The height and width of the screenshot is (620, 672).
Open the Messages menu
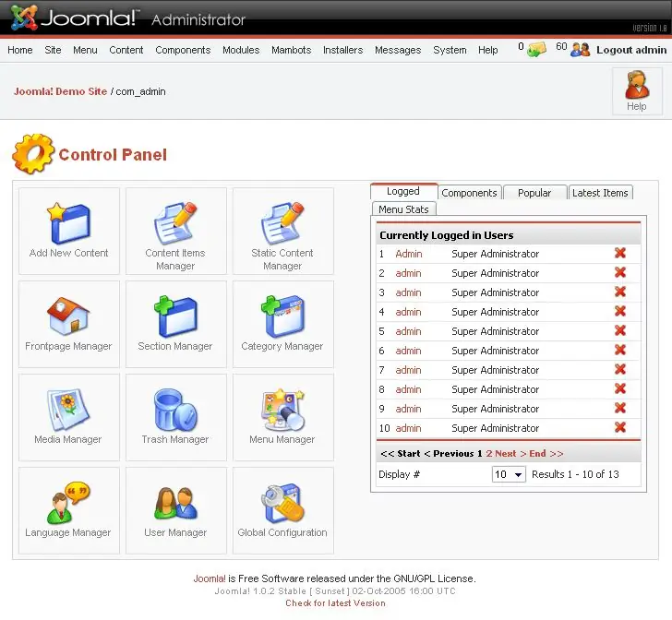click(x=398, y=50)
